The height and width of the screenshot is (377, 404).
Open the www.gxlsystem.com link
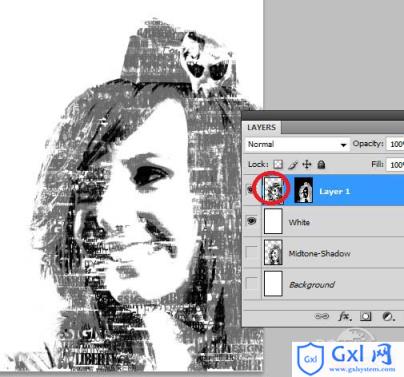click(x=362, y=369)
